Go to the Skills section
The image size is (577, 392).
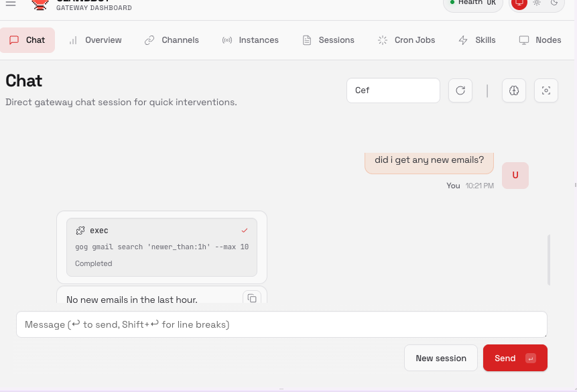pos(476,40)
